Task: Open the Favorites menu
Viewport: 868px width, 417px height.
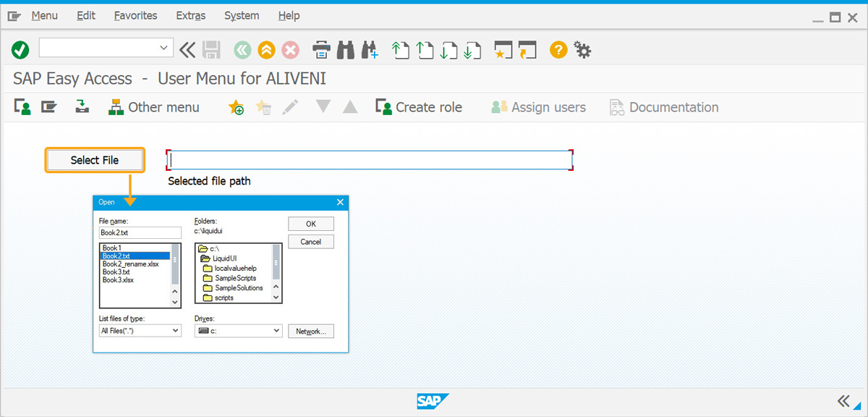Action: pos(135,15)
